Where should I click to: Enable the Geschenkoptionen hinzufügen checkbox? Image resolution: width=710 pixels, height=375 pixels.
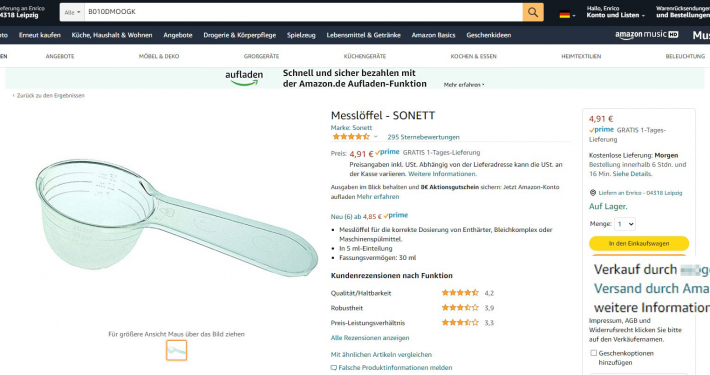(593, 353)
